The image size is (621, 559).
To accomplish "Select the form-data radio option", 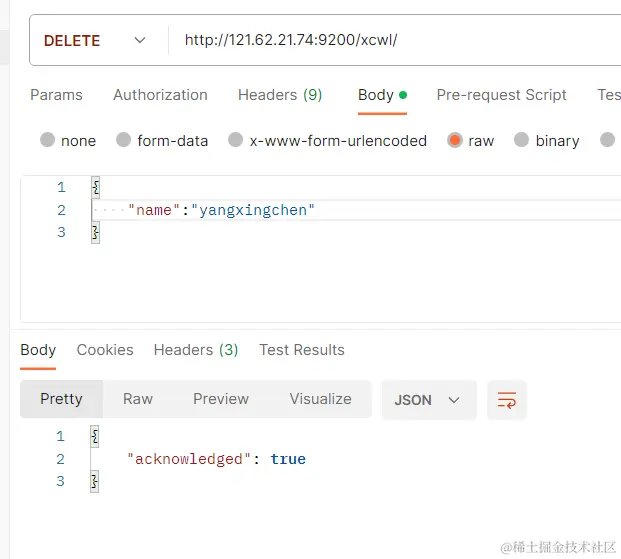I will (x=124, y=139).
